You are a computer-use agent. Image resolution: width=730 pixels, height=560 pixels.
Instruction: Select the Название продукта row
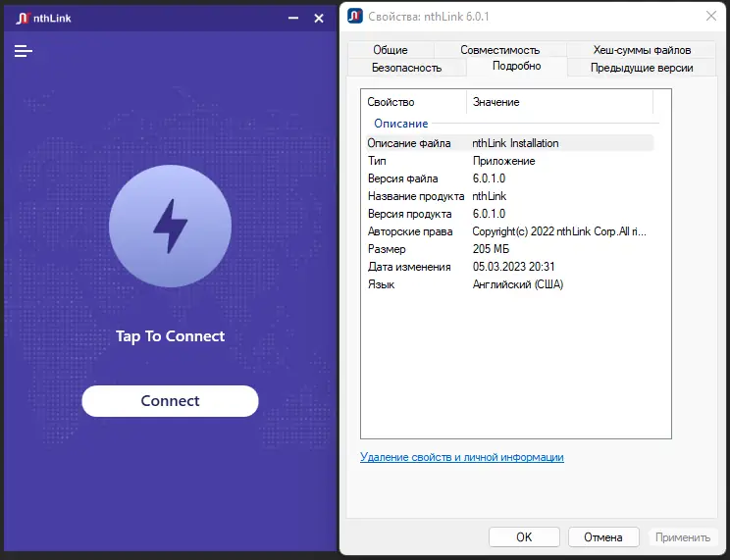[x=510, y=196]
